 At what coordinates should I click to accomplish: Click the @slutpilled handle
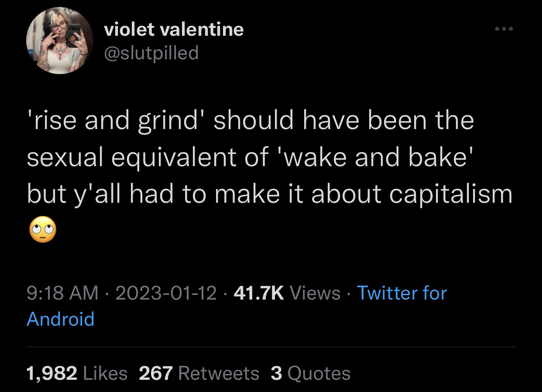pos(151,53)
